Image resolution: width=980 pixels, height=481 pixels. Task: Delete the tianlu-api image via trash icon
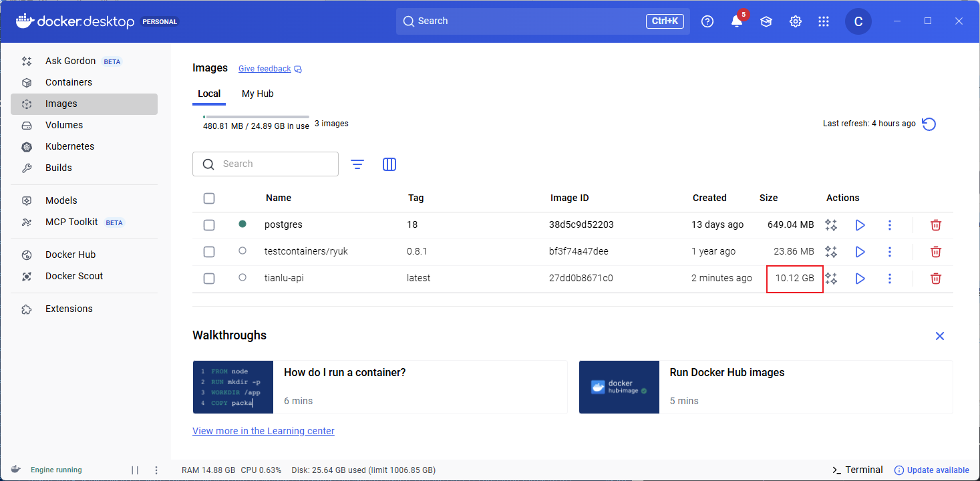point(936,279)
